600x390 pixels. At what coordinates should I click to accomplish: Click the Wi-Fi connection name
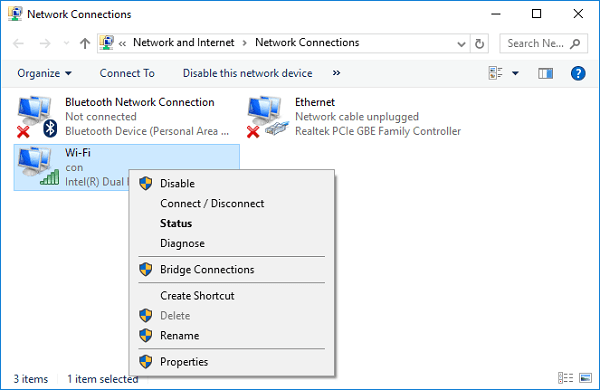[78, 153]
